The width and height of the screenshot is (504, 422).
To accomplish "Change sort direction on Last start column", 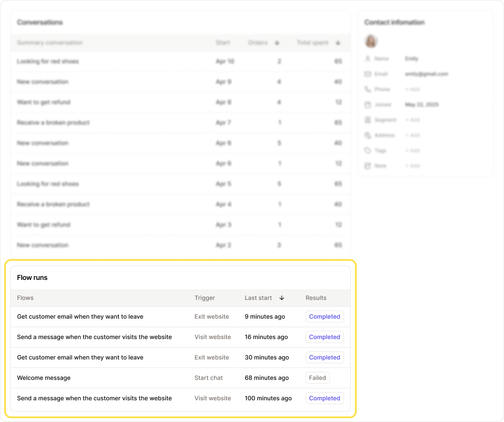I will 282,298.
